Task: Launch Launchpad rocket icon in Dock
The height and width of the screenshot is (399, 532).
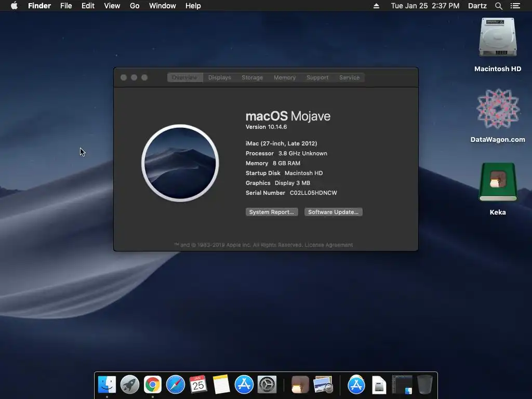Action: pos(129,384)
